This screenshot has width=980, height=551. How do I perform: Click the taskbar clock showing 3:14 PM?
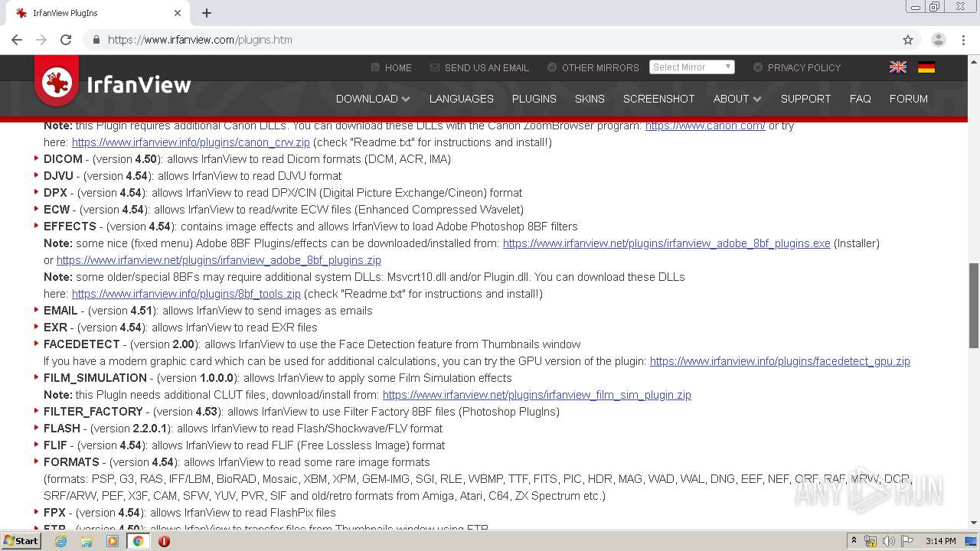[940, 541]
